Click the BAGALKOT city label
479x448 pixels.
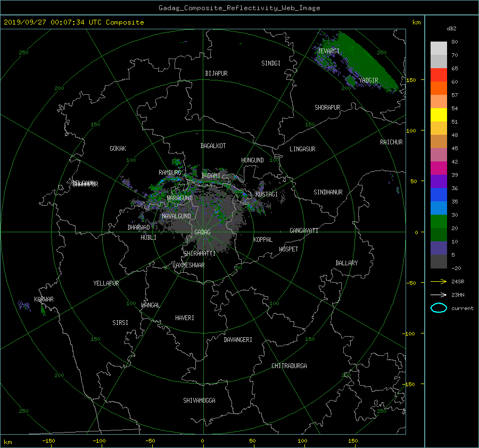[x=213, y=146]
